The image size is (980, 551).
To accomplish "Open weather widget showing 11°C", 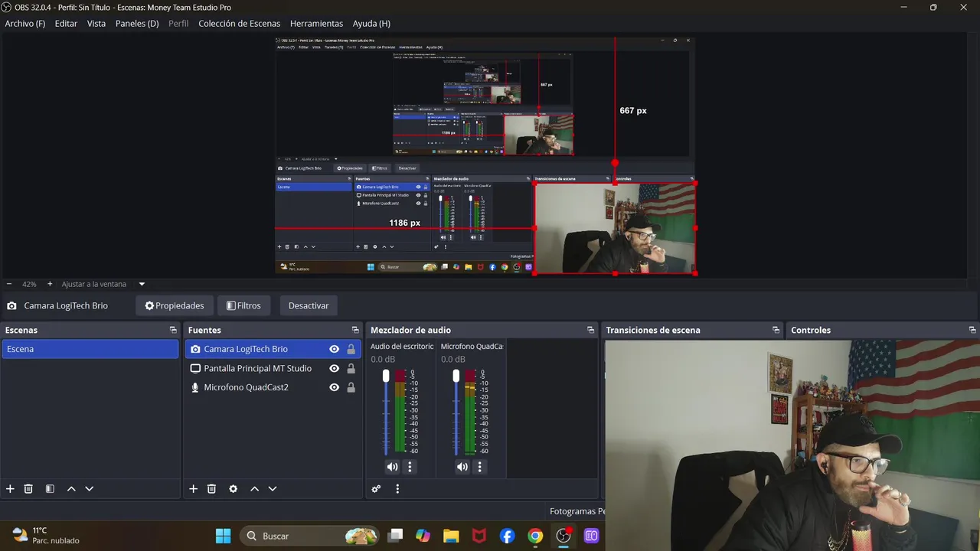I will coord(46,536).
